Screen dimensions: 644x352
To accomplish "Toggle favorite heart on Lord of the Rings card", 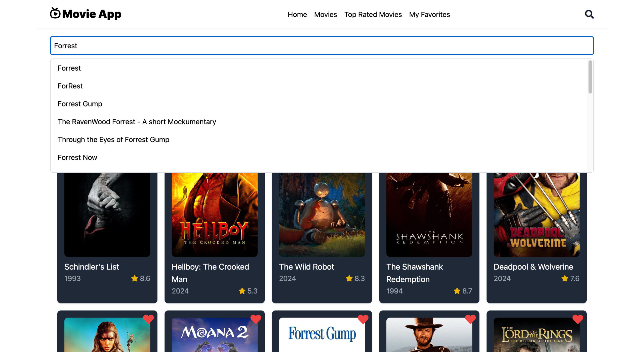I will coord(578,319).
